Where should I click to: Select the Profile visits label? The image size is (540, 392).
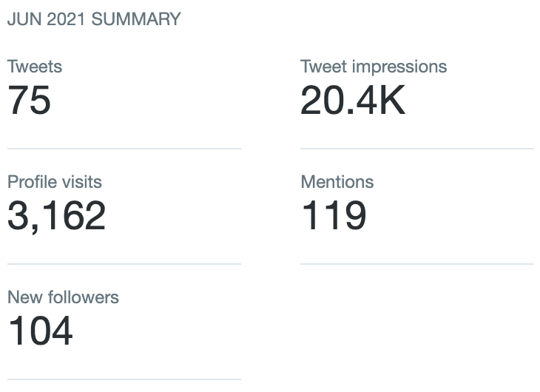(55, 181)
